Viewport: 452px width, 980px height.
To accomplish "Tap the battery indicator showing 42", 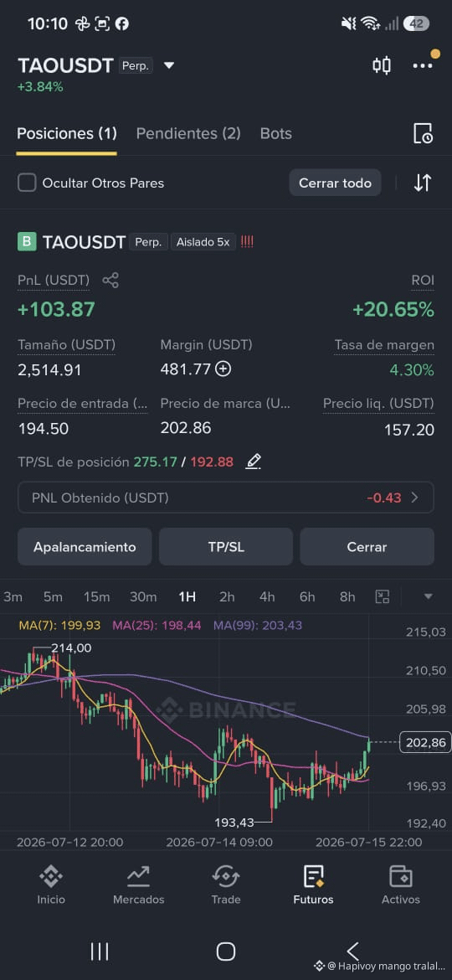I will pos(416,23).
